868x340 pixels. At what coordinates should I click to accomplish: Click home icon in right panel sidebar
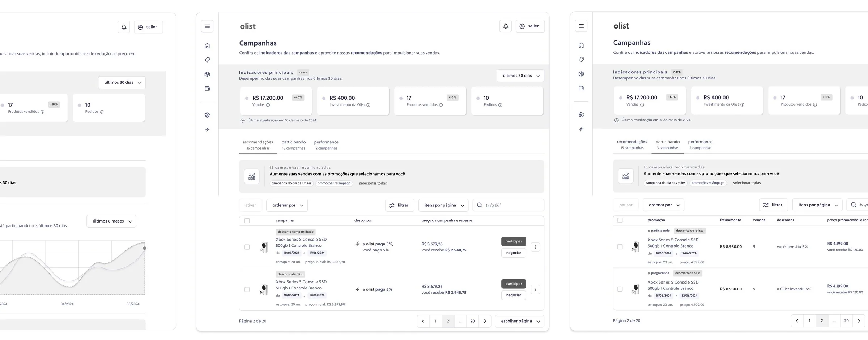click(x=581, y=45)
